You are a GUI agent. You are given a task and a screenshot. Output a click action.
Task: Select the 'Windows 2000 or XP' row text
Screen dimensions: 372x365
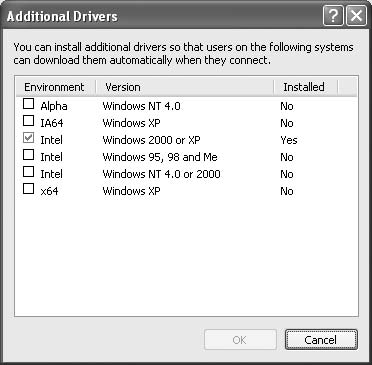pyautogui.click(x=151, y=140)
